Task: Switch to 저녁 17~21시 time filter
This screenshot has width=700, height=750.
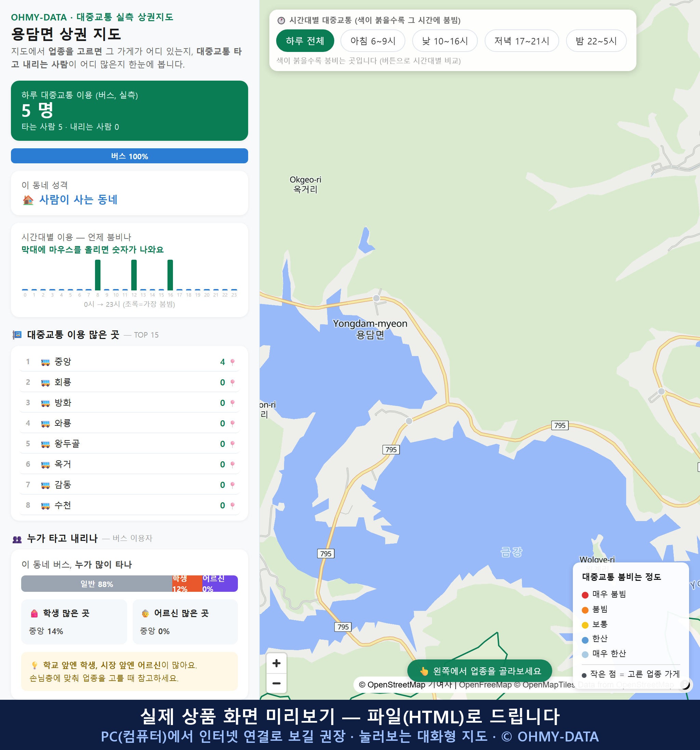Action: (521, 41)
